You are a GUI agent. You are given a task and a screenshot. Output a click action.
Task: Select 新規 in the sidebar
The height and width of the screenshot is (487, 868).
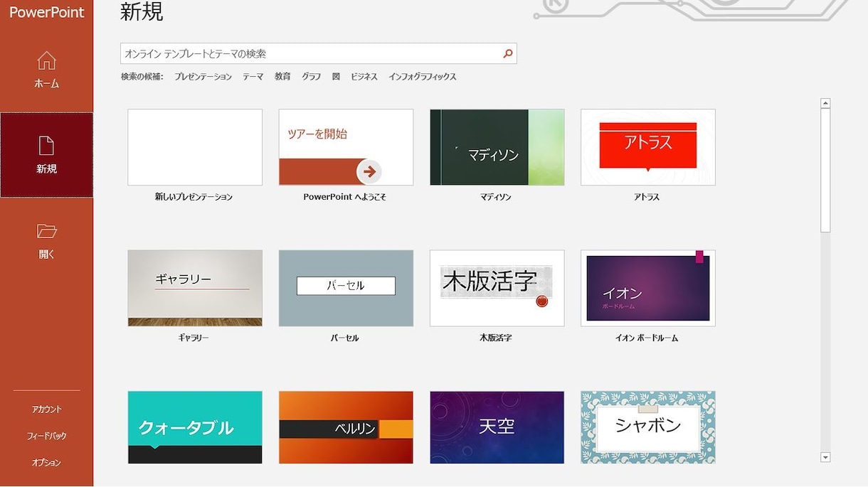[x=46, y=155]
